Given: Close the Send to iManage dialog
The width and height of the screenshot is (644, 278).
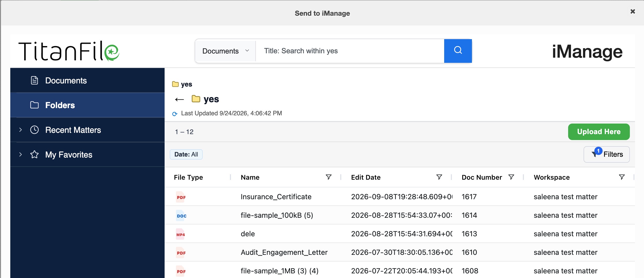Looking at the screenshot, I should 633,11.
